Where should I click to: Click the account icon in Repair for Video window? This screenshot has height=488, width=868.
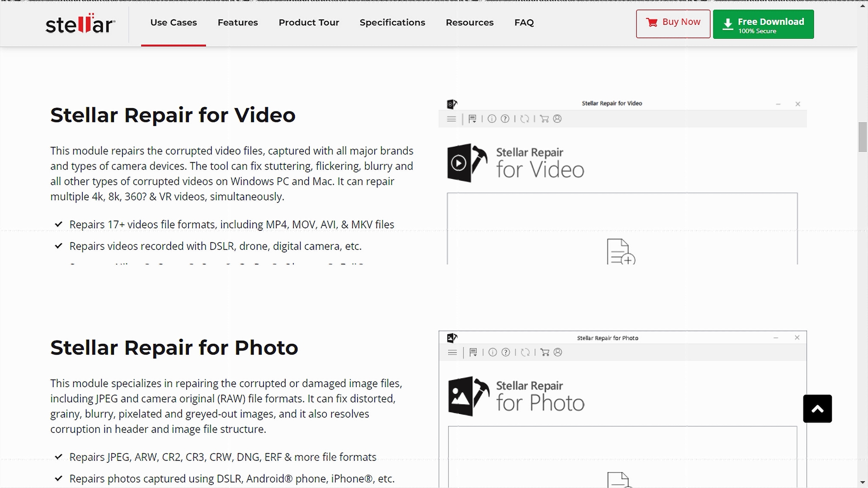[x=557, y=119]
